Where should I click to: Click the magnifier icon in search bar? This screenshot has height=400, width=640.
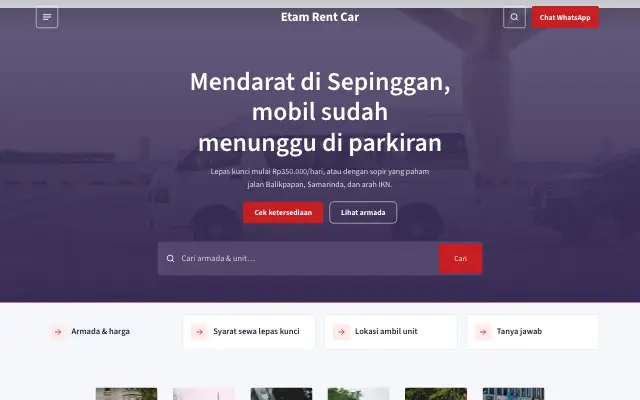coord(170,258)
